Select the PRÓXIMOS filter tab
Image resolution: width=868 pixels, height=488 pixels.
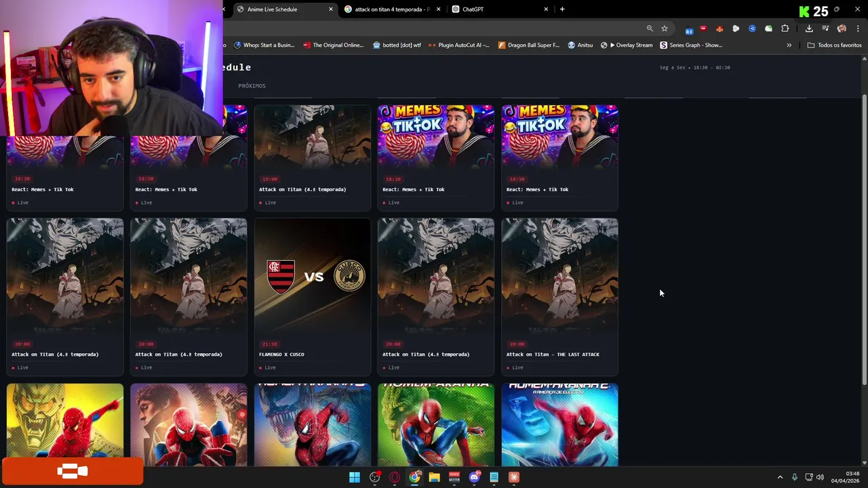pyautogui.click(x=252, y=86)
